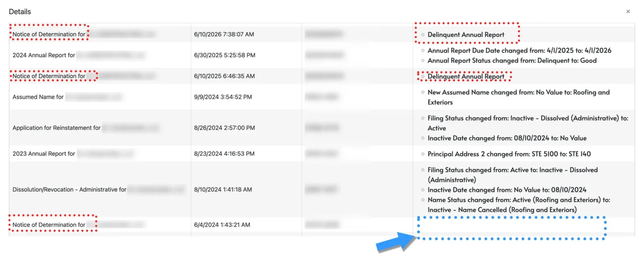This screenshot has width=644, height=262.
Task: Click the timestamp 6/10/2026 7:38:07 AM
Action: coord(224,34)
